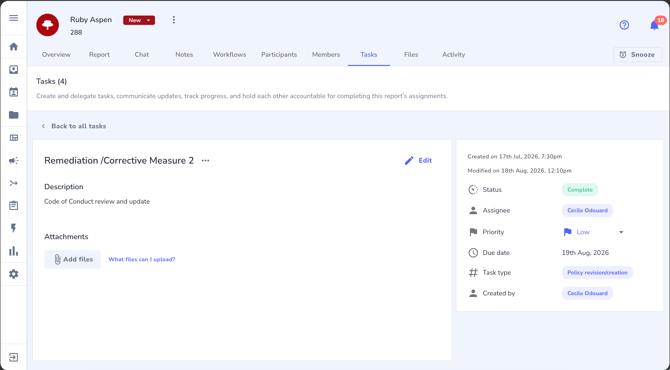Open the Participants tab
Image resolution: width=670 pixels, height=370 pixels.
click(279, 55)
